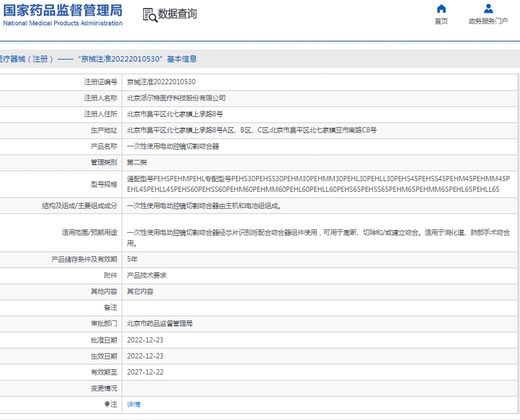This screenshot has height=420, width=520.
Task: Click the 有效期至 label
Action: tap(104, 373)
